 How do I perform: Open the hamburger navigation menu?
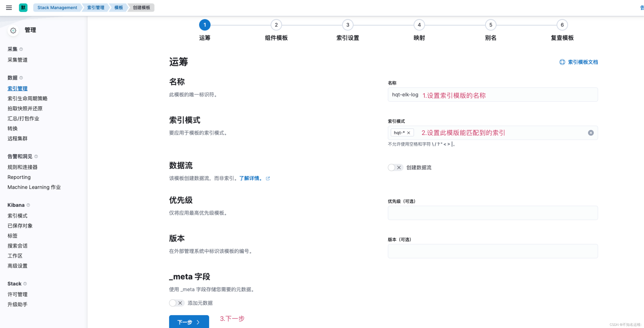click(9, 8)
